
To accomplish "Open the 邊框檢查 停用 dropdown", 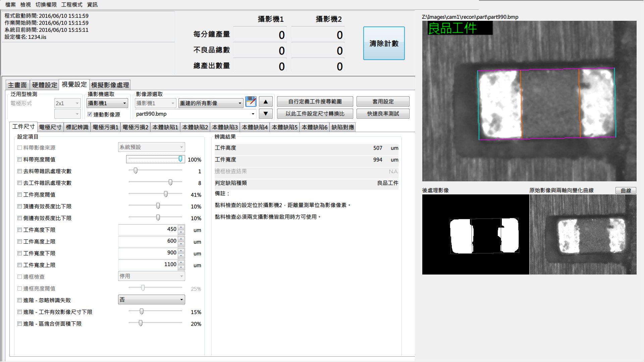I will coord(151,276).
